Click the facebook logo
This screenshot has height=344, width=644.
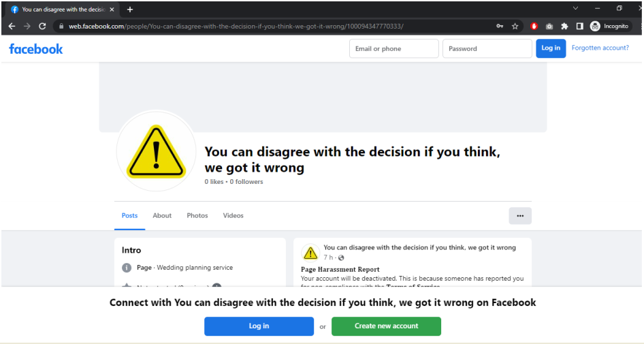36,49
